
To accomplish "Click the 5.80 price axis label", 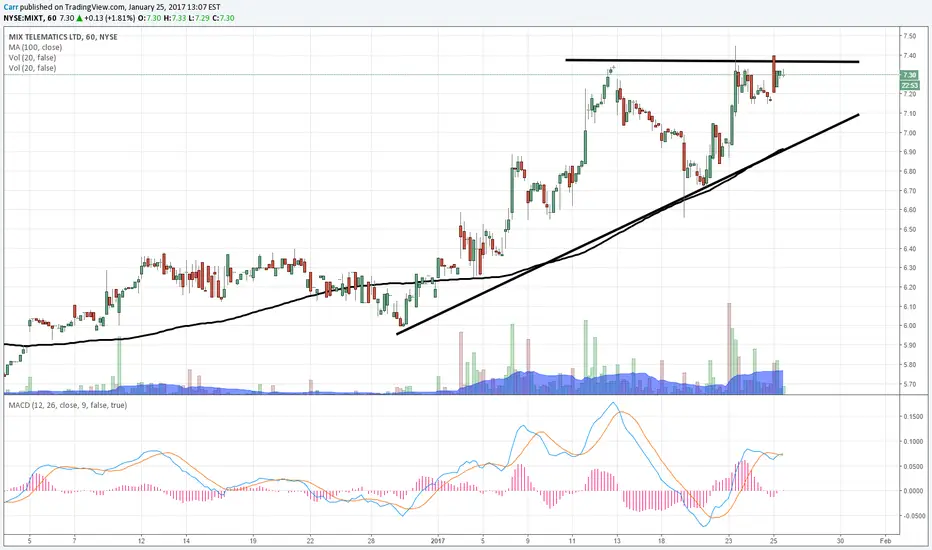I will coord(909,364).
